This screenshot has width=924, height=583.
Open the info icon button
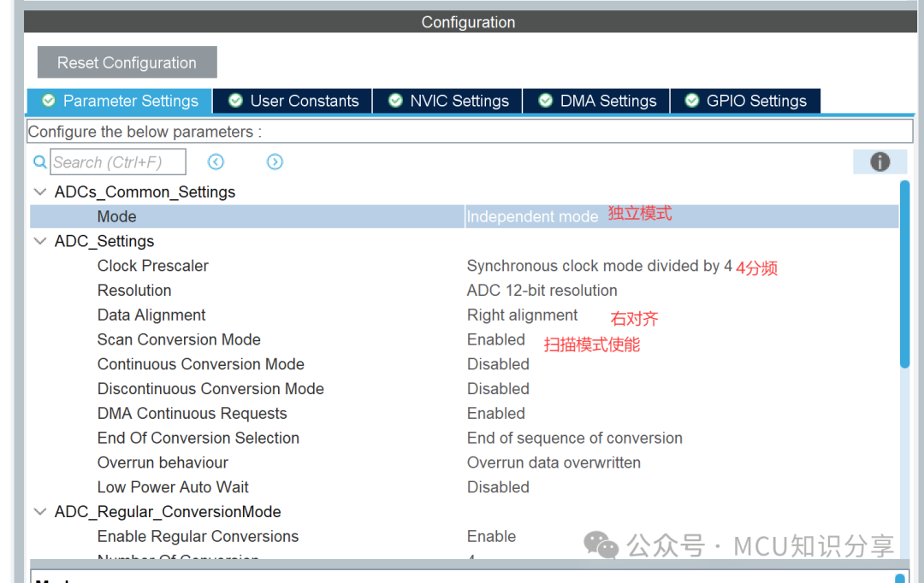pyautogui.click(x=880, y=162)
